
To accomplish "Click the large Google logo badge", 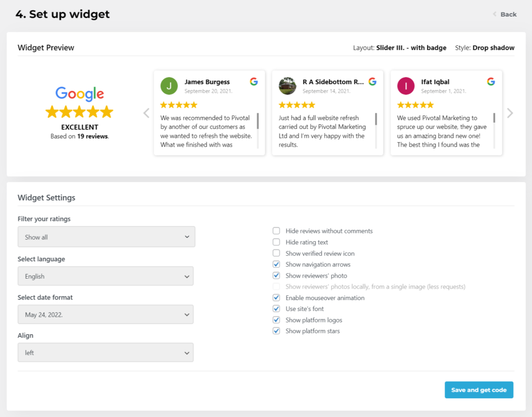I will 79,94.
